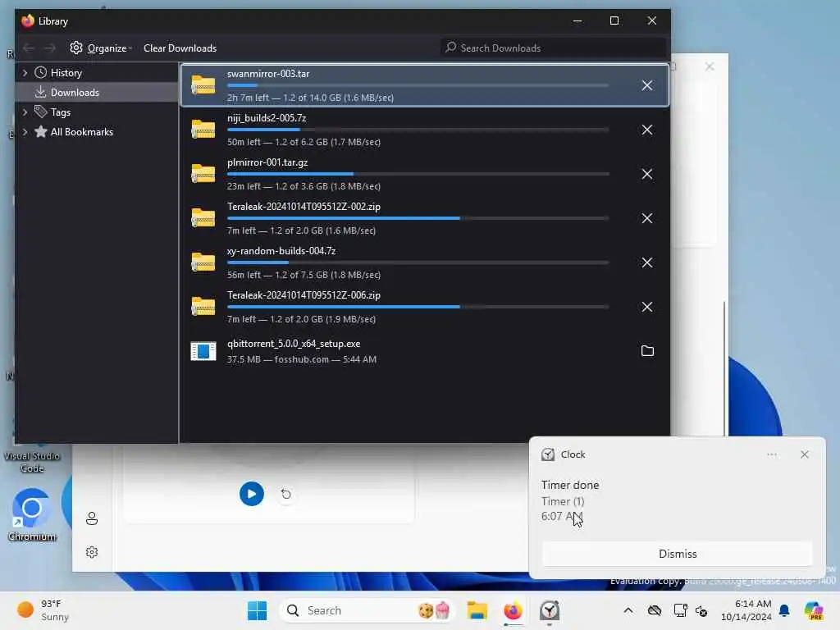The height and width of the screenshot is (630, 840).
Task: Click Teraleak-...-006.zip archive icon
Action: 203,307
